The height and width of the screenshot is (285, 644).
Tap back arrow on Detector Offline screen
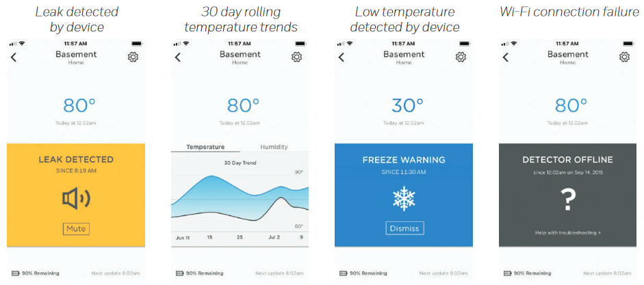coord(506,57)
